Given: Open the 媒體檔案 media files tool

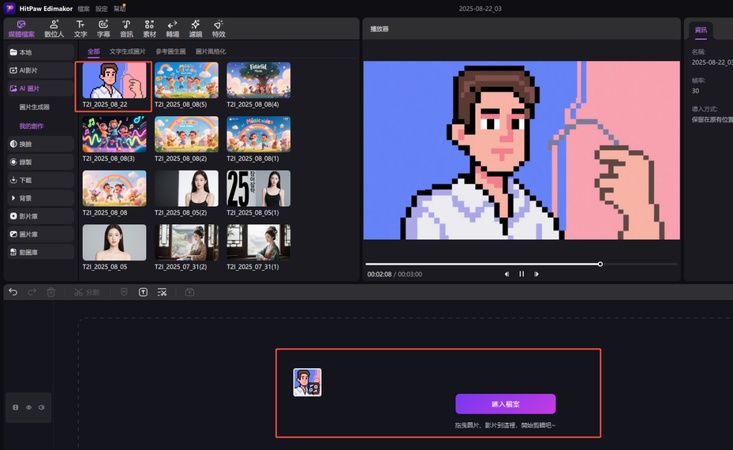Looking at the screenshot, I should coord(21,29).
